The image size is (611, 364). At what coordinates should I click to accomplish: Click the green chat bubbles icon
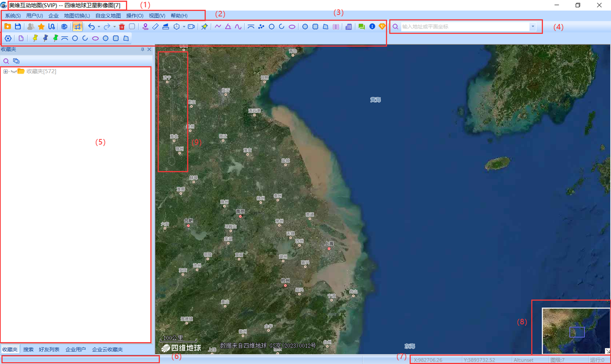[361, 27]
